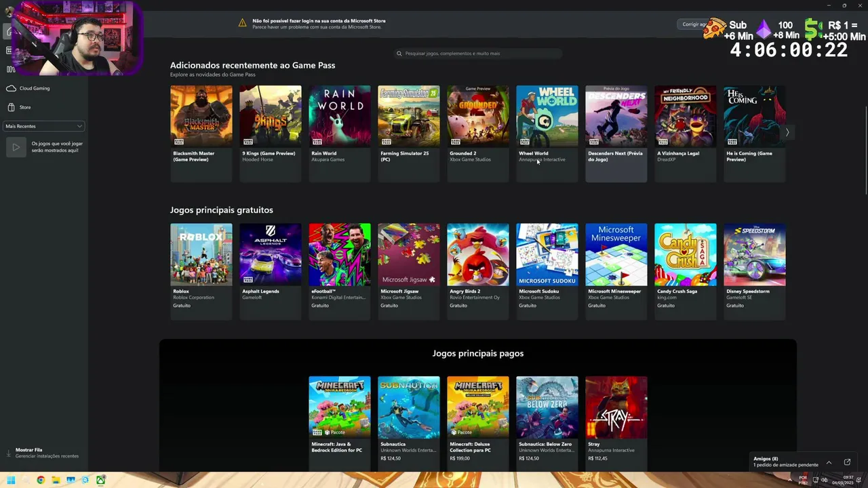This screenshot has height=488, width=868.
Task: Open the Angry Birds 2 cover art
Action: [477, 254]
